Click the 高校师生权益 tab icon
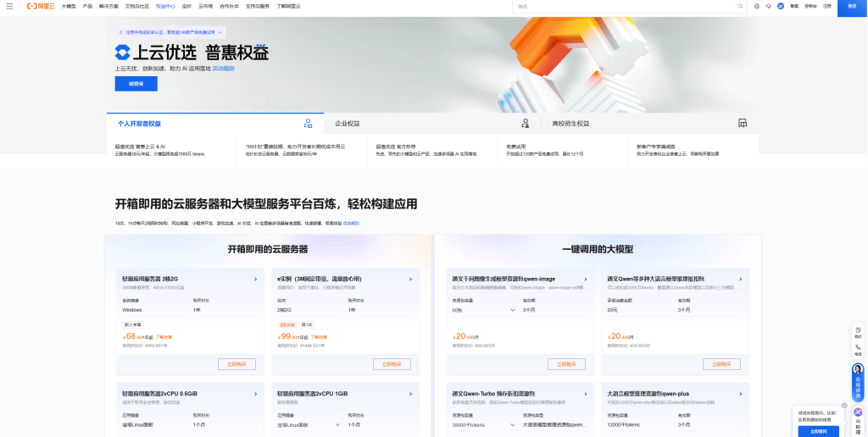The image size is (868, 437). (743, 124)
